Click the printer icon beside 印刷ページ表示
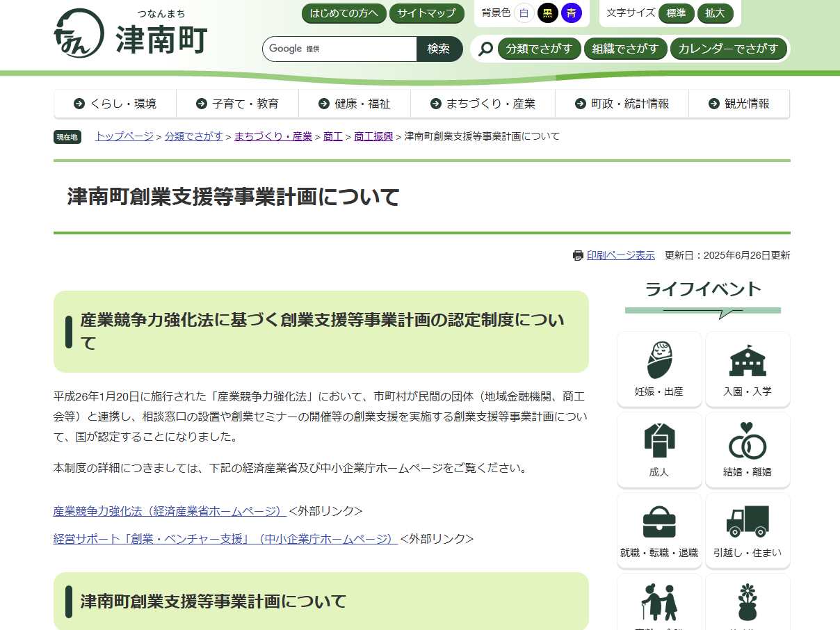The image size is (840, 630). (x=578, y=256)
